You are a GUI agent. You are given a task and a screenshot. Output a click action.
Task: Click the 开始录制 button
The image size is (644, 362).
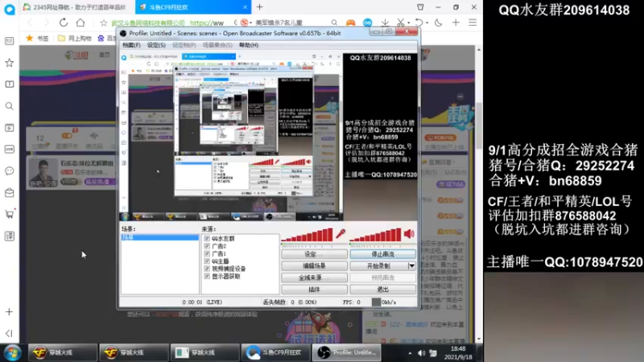click(378, 266)
